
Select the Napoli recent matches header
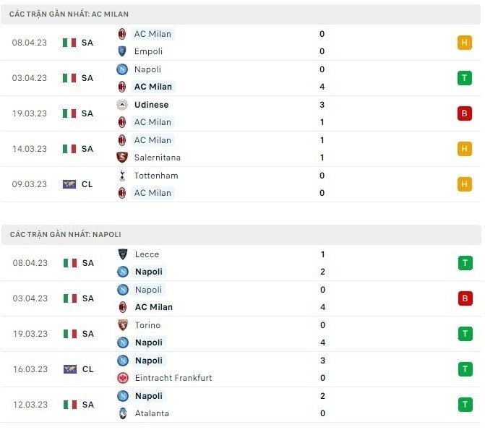(66, 235)
